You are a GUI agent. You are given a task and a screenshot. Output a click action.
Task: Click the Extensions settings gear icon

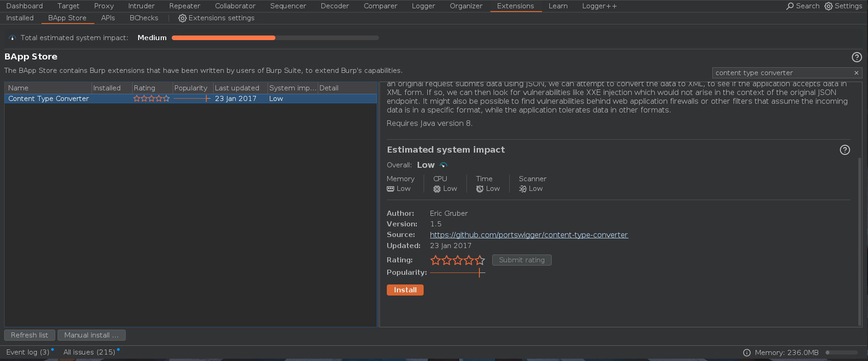click(x=182, y=18)
